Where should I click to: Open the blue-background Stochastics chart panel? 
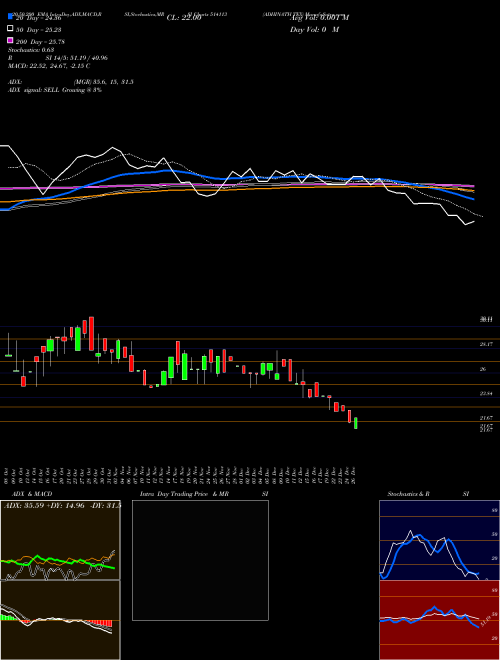pyautogui.click(x=439, y=540)
